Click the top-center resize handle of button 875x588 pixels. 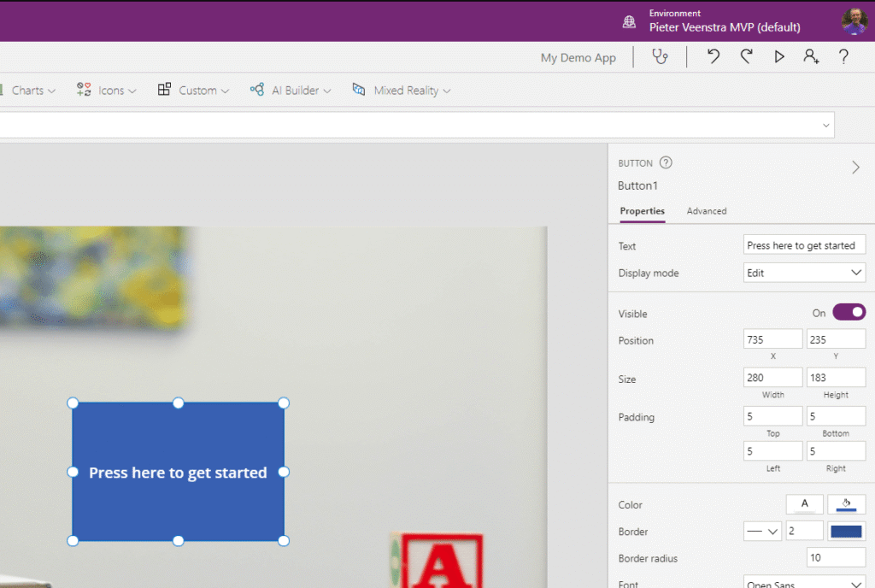178,403
